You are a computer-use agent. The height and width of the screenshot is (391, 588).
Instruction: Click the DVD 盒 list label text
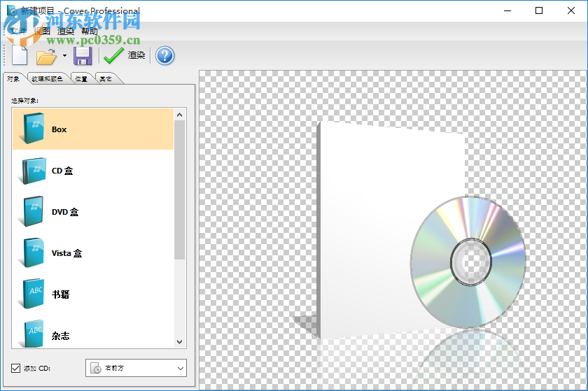[65, 212]
